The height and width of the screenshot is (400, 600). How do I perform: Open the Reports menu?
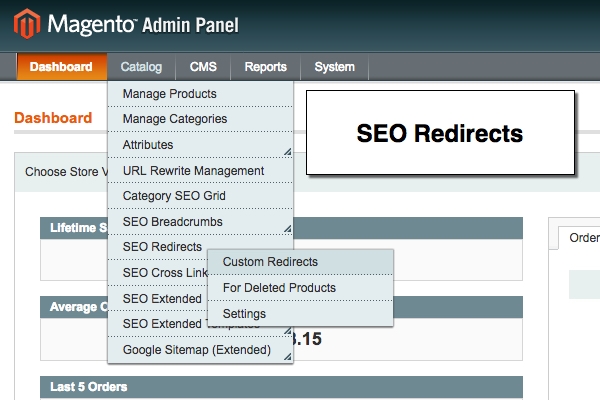(266, 67)
